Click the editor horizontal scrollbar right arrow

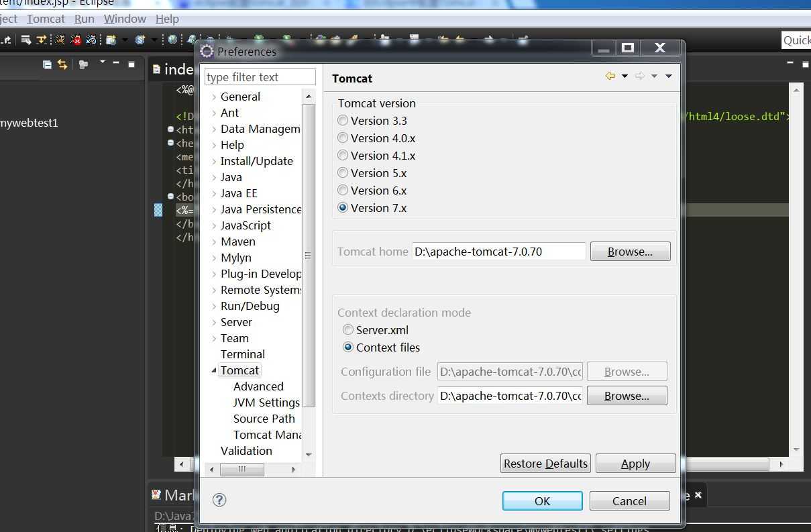pyautogui.click(x=781, y=464)
